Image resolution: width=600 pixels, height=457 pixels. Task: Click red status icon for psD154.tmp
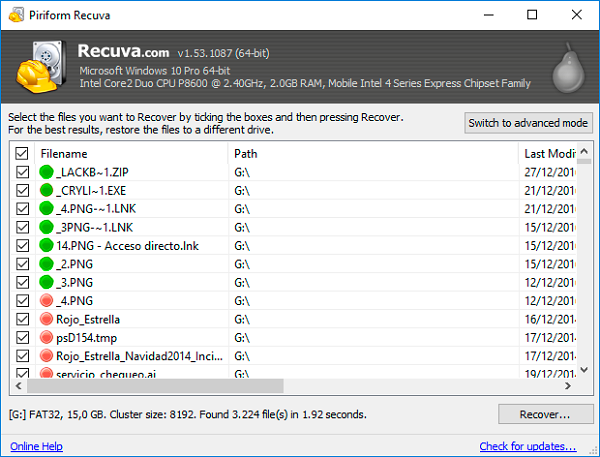[46, 337]
